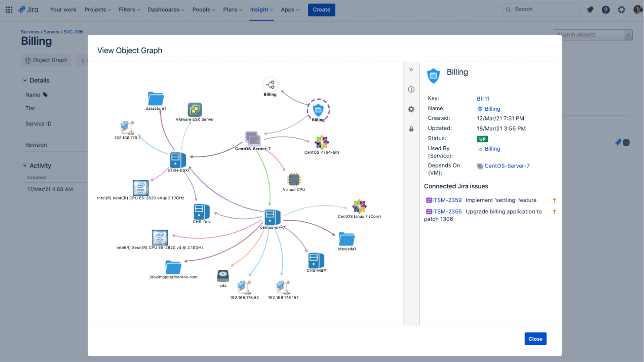The height and width of the screenshot is (362, 644).
Task: Click the Virtual CPU node icon
Action: pos(294,179)
